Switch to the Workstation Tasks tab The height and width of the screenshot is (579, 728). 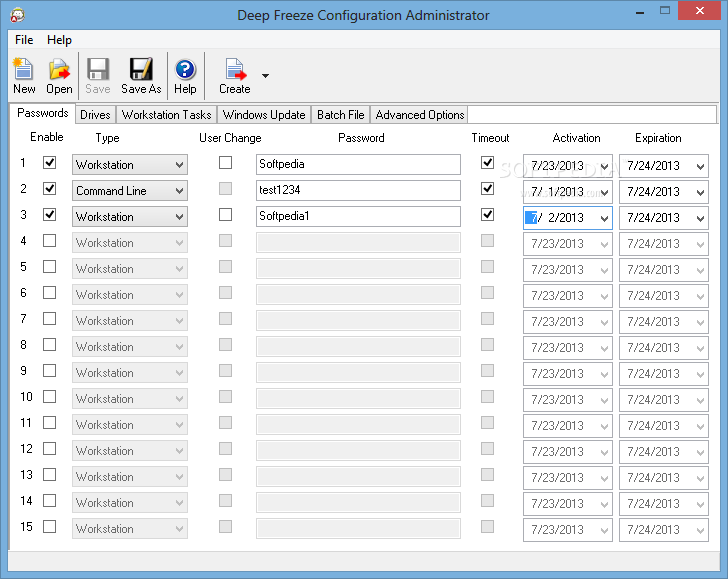click(x=166, y=115)
